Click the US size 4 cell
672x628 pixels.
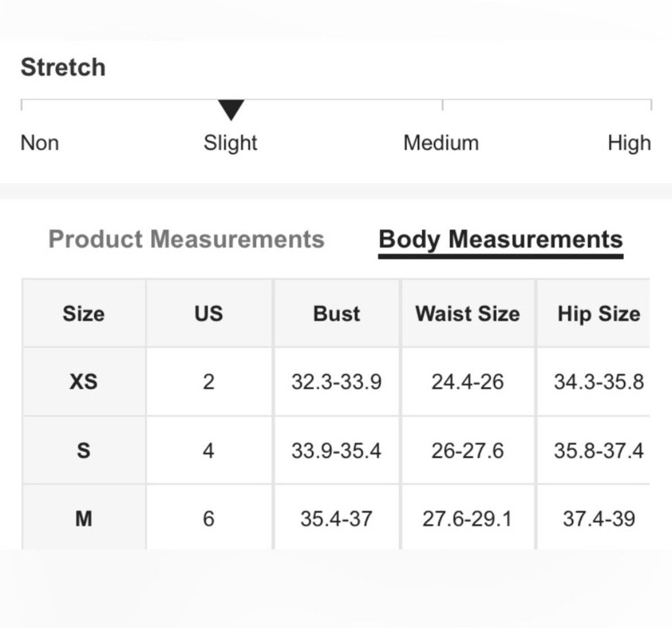click(x=208, y=450)
